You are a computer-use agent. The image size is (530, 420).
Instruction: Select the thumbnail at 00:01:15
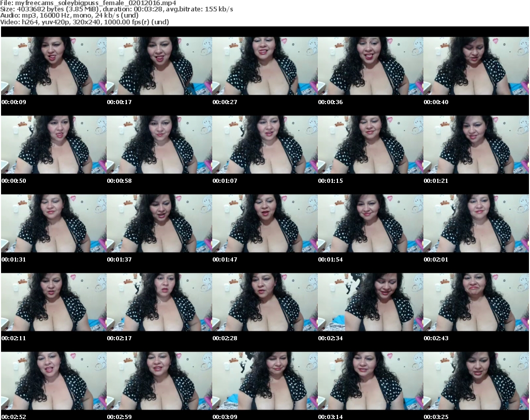371,144
